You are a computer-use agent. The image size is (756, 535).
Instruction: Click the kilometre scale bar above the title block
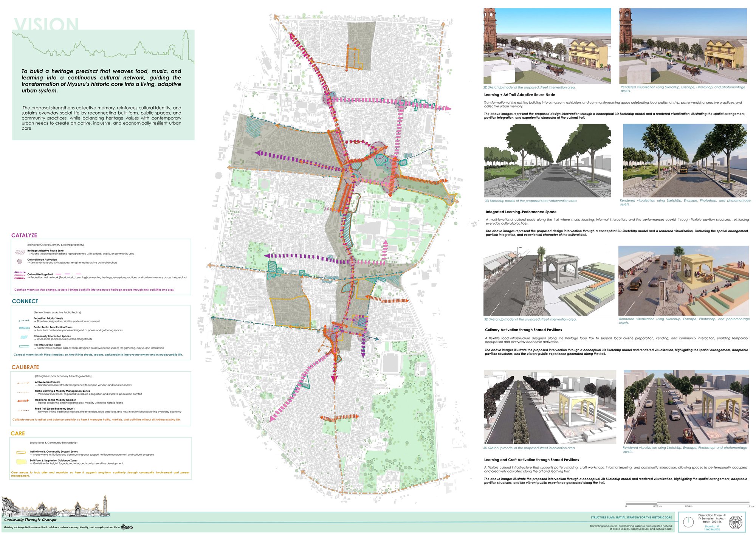point(687,503)
